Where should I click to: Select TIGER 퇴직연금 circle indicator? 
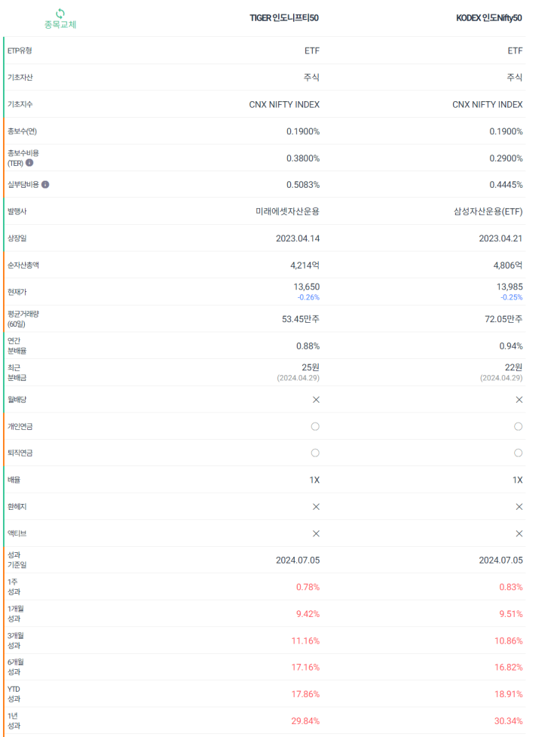(x=315, y=453)
